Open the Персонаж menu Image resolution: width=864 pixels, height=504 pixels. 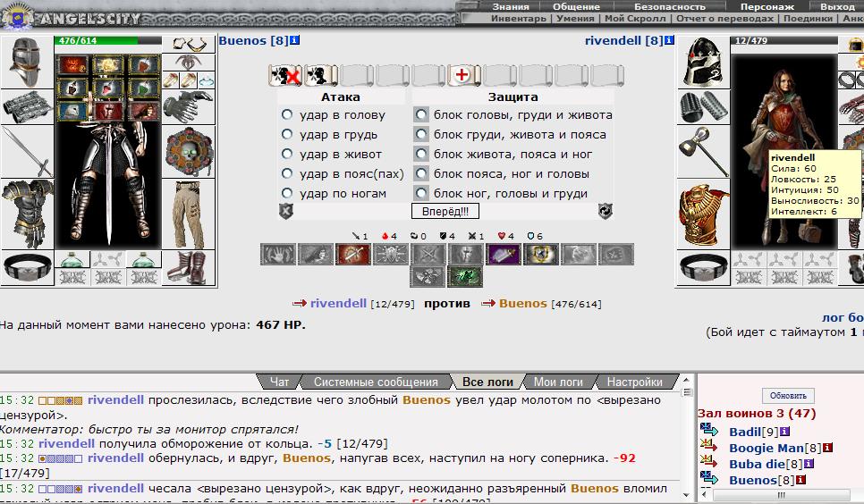767,6
